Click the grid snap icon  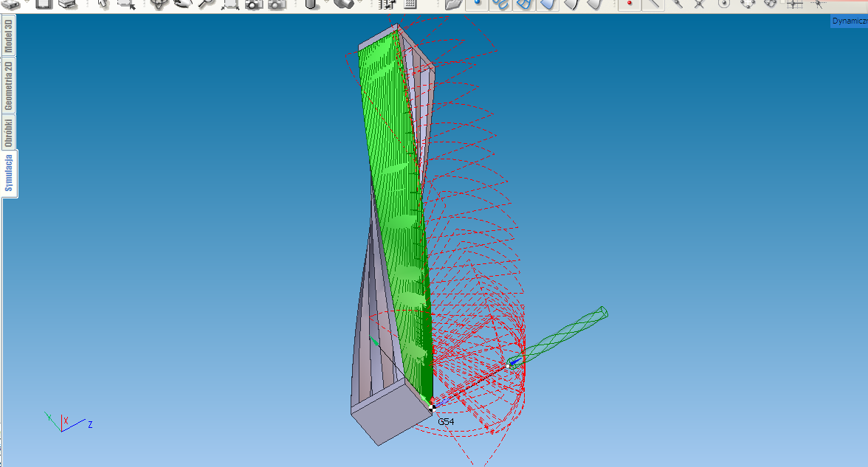pos(794,4)
